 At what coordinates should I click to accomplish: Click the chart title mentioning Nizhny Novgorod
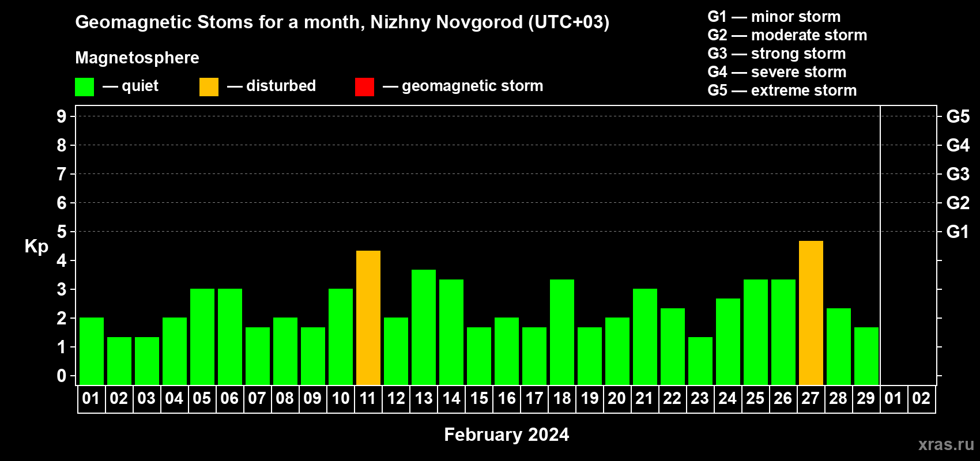pyautogui.click(x=342, y=22)
